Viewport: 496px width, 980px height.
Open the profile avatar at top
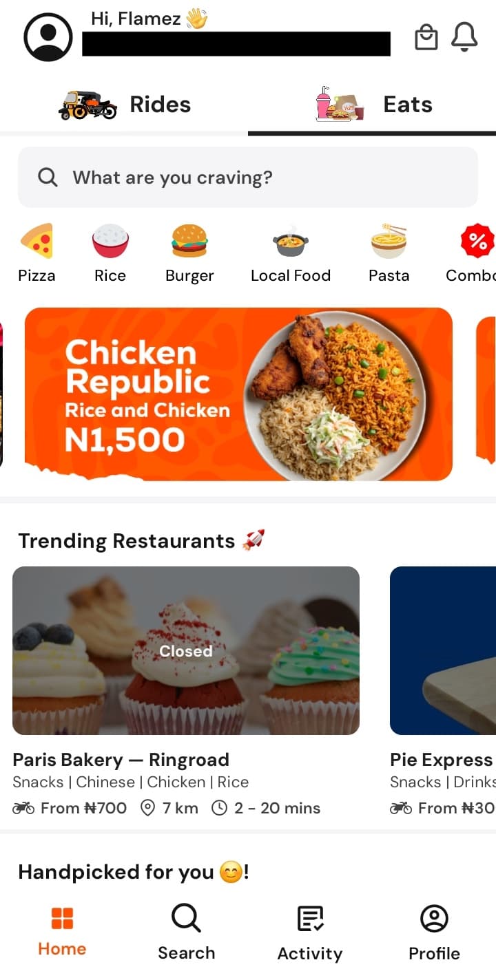pyautogui.click(x=48, y=37)
